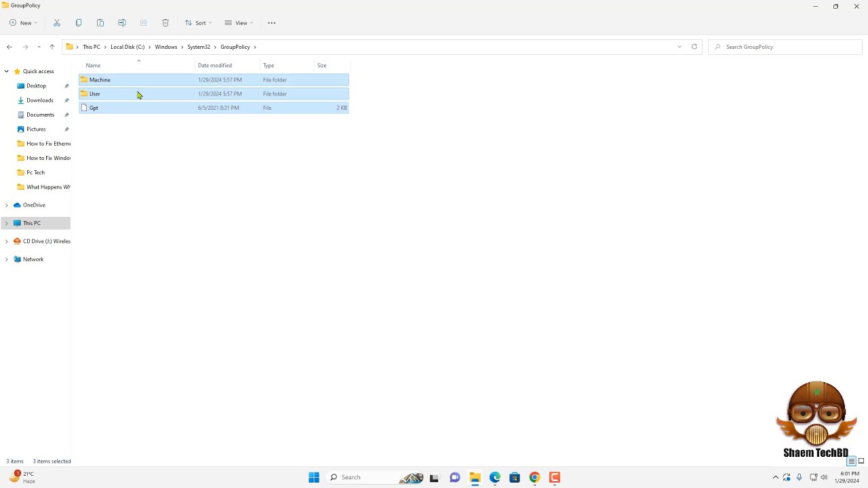Screen dimensions: 868x488
Task: Select the User folder
Action: coord(214,94)
